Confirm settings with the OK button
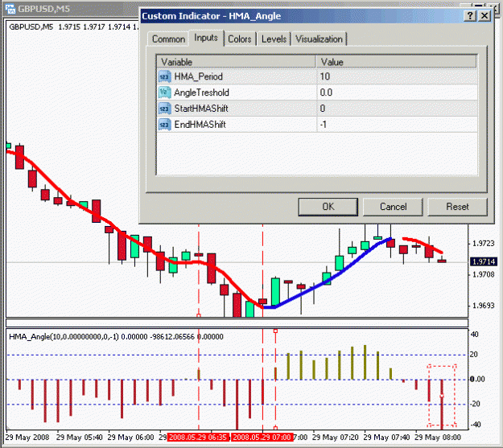This screenshot has height=448, width=503. point(328,207)
